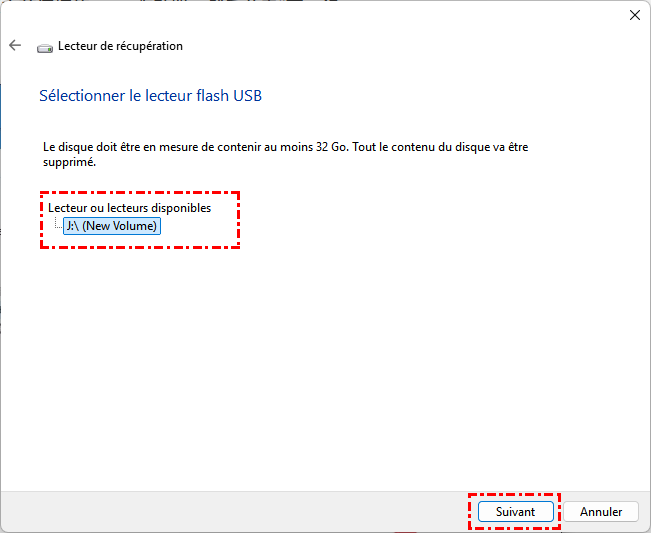Close the recovery drive wizard window
The image size is (651, 533).
(x=634, y=15)
